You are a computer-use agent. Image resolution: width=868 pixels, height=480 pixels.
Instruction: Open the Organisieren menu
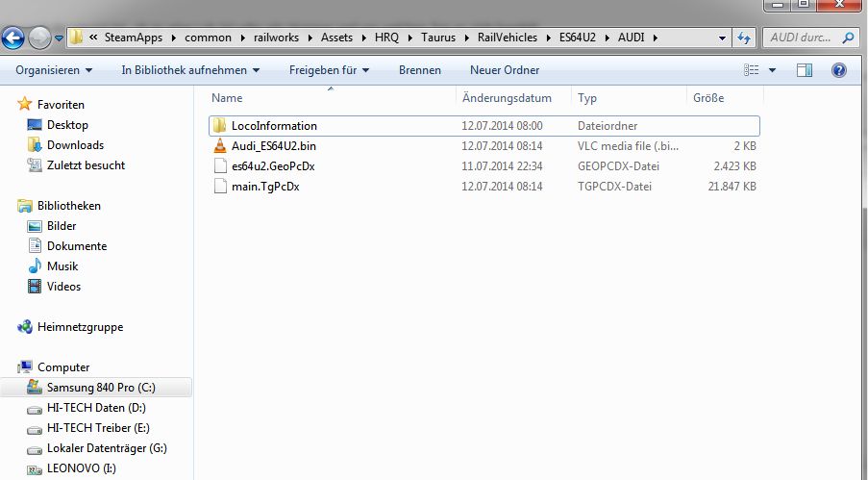pos(54,70)
